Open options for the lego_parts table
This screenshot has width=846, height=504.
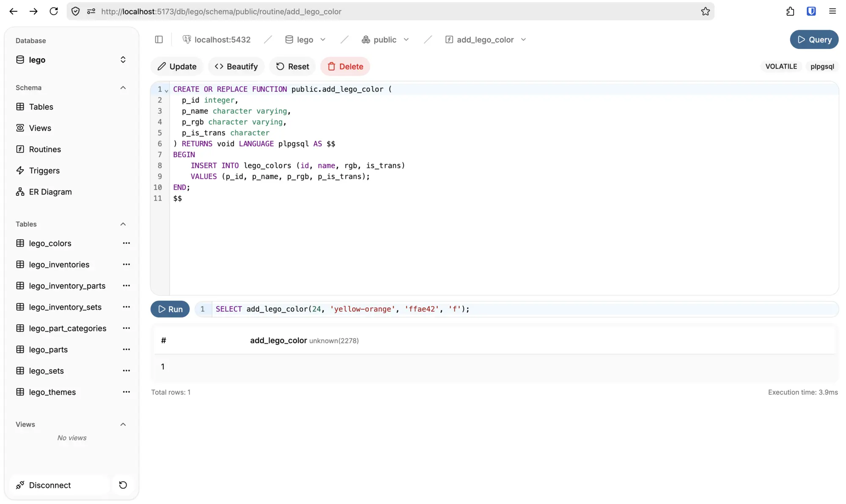(126, 349)
